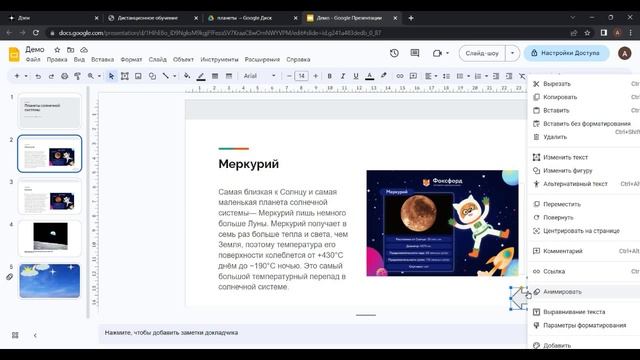
Task: Open the fill color bucket
Action: pyautogui.click(x=187, y=76)
